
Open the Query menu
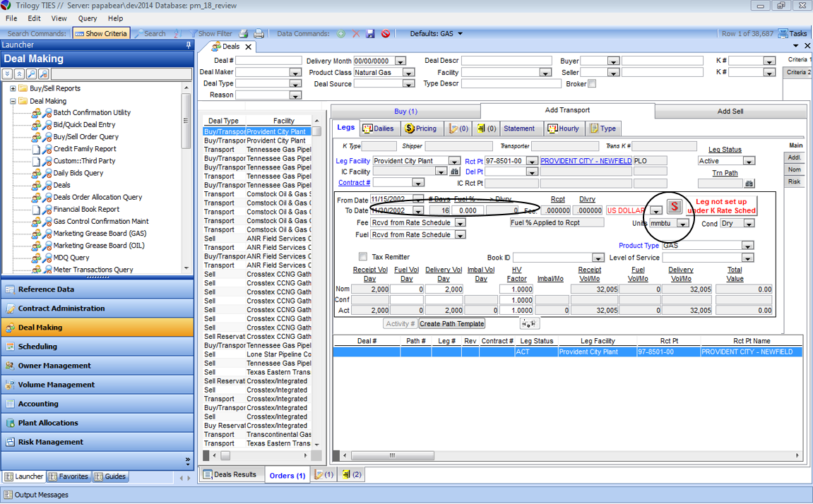[88, 18]
